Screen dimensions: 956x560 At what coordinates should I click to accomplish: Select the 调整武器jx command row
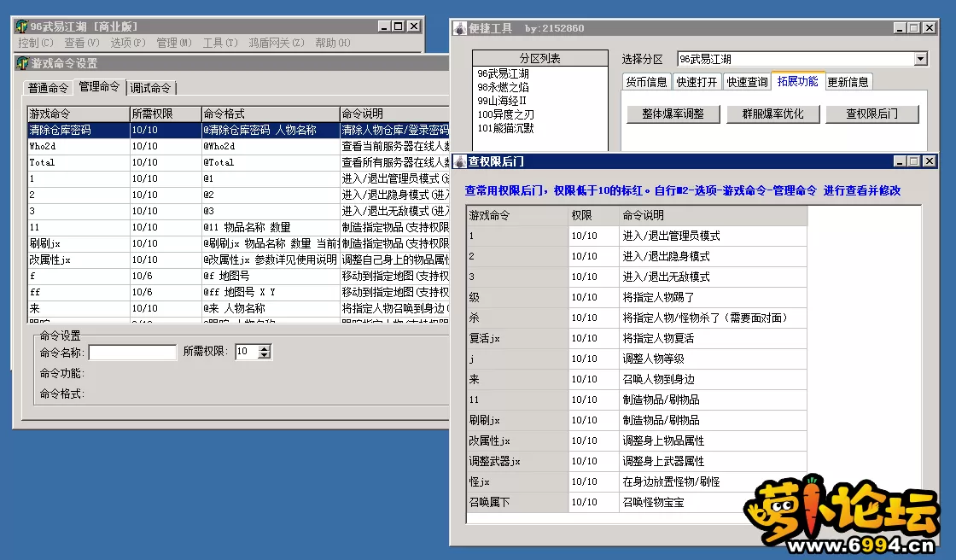pos(637,461)
